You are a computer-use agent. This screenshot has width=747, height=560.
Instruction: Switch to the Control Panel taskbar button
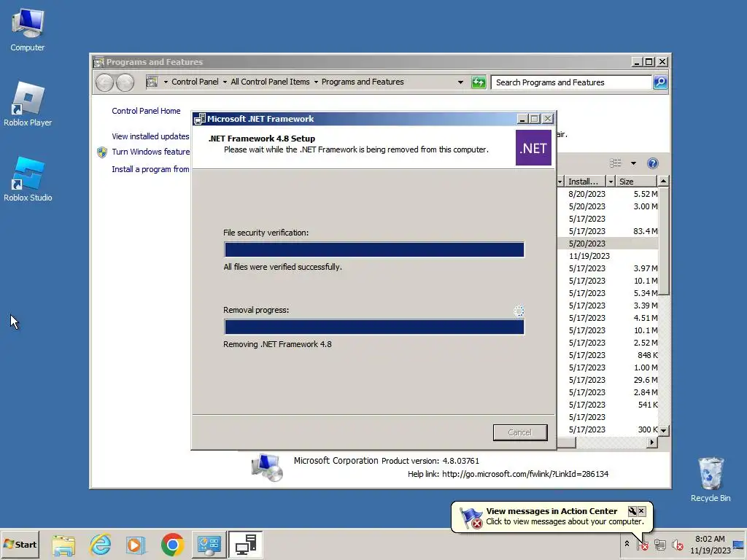click(209, 545)
